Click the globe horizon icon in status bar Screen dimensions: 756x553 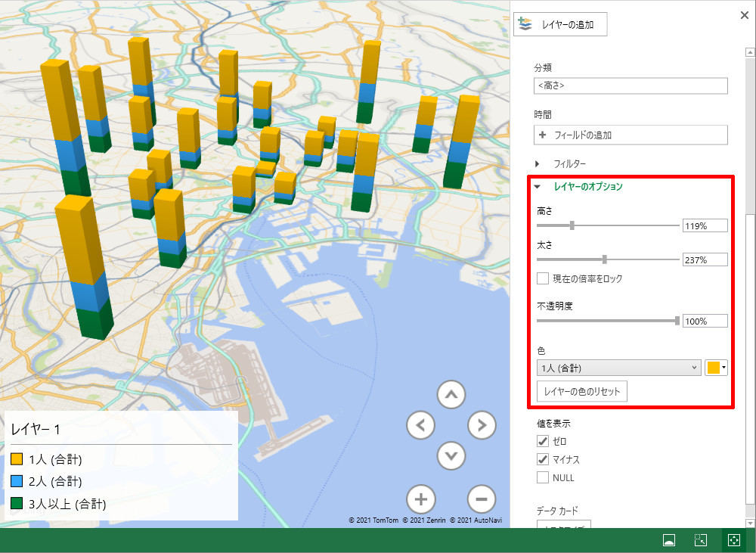point(668,540)
